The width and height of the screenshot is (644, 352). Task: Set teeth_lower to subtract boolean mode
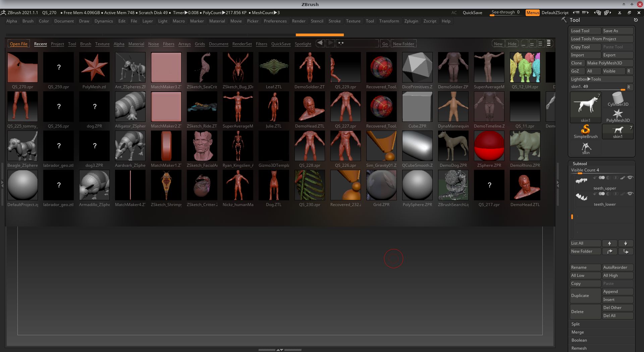pyautogui.click(x=608, y=194)
